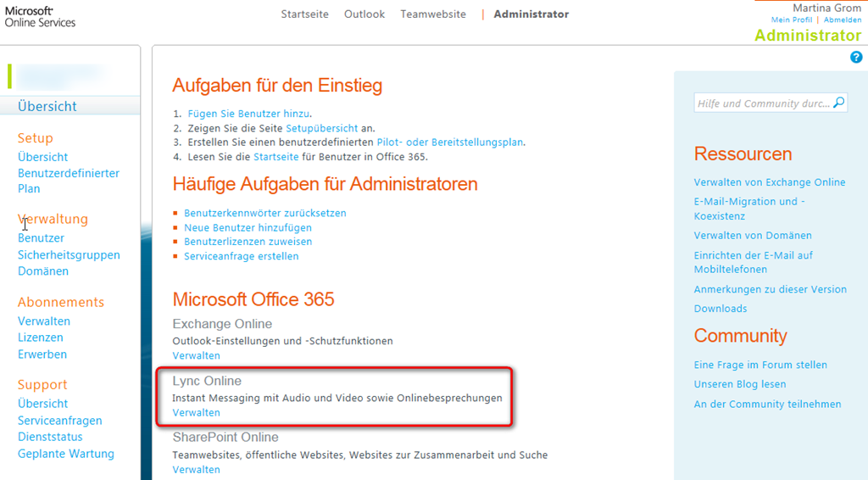Screen dimensions: 868x480
Task: Select Administrator in the top navigation
Action: point(531,14)
